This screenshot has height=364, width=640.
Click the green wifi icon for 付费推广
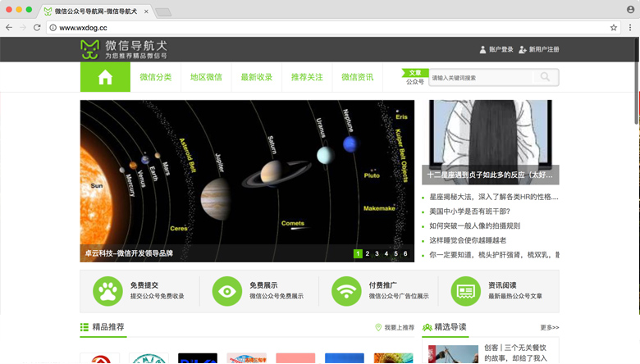point(346,291)
